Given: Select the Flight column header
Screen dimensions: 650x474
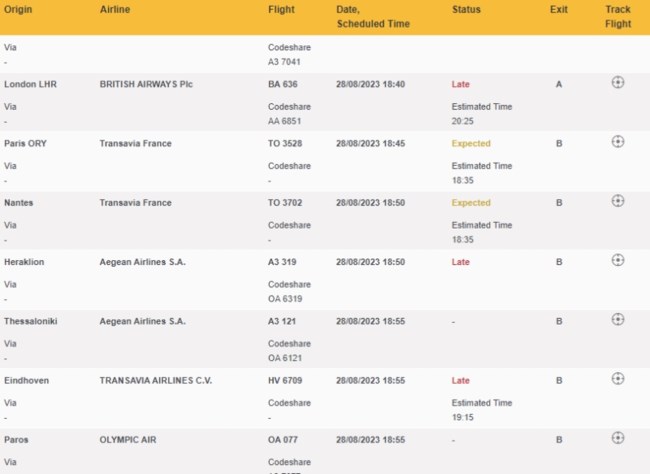Looking at the screenshot, I should (281, 10).
